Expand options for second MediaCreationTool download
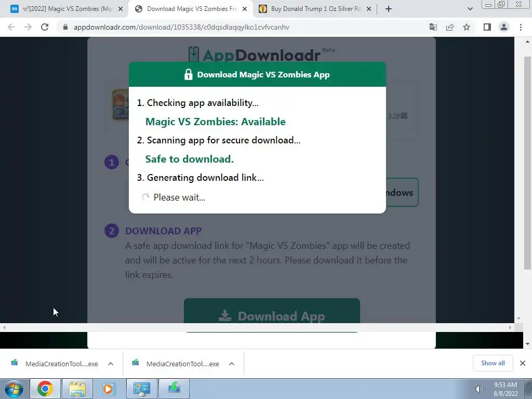 tap(232, 364)
